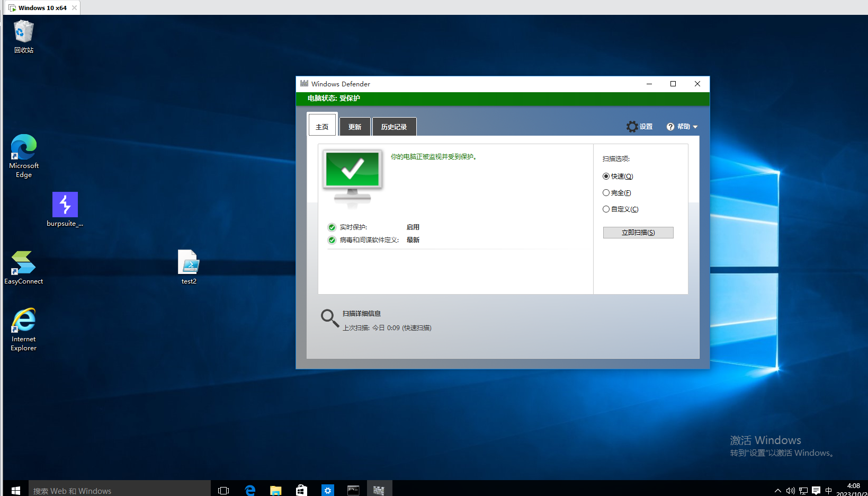868x496 pixels.
Task: Select the Custom scan radio option
Action: [606, 209]
